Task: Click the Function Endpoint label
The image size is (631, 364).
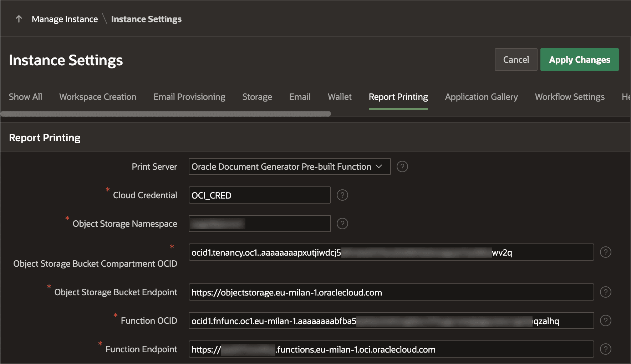Action: tap(141, 349)
